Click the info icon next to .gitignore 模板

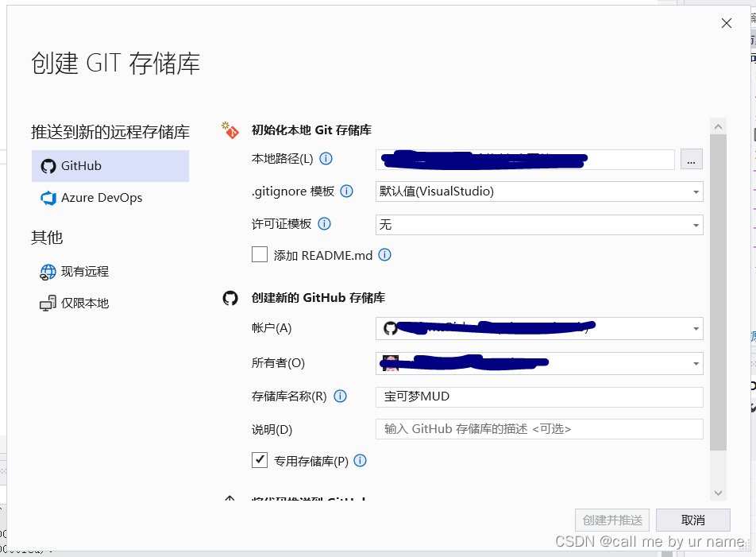(x=347, y=191)
